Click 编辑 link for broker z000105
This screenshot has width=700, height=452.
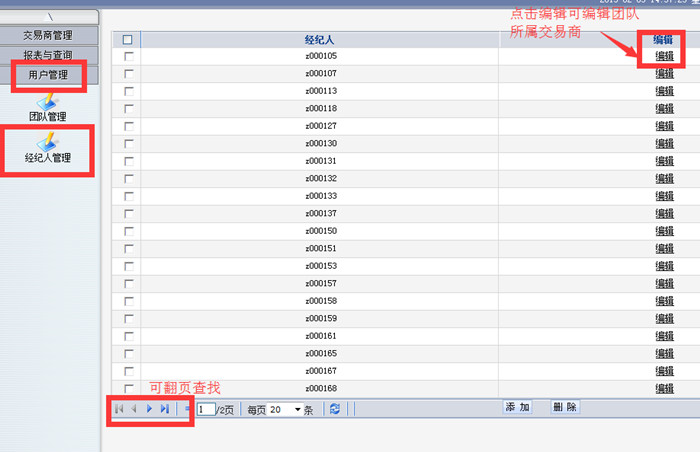[x=664, y=57]
